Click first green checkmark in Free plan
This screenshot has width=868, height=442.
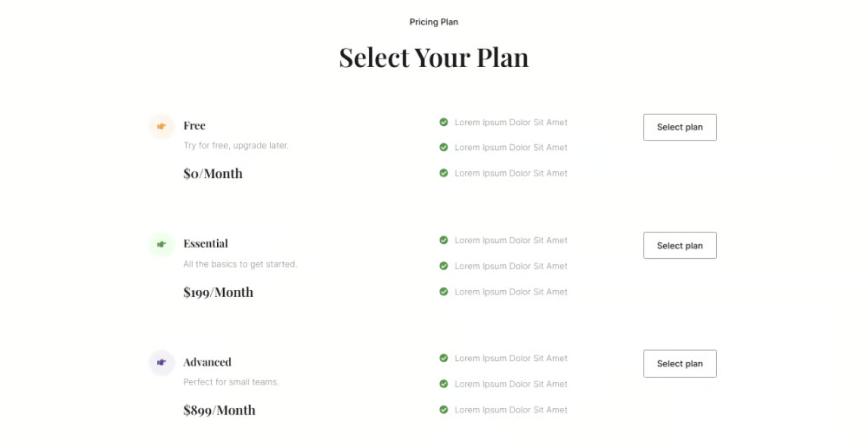(444, 122)
